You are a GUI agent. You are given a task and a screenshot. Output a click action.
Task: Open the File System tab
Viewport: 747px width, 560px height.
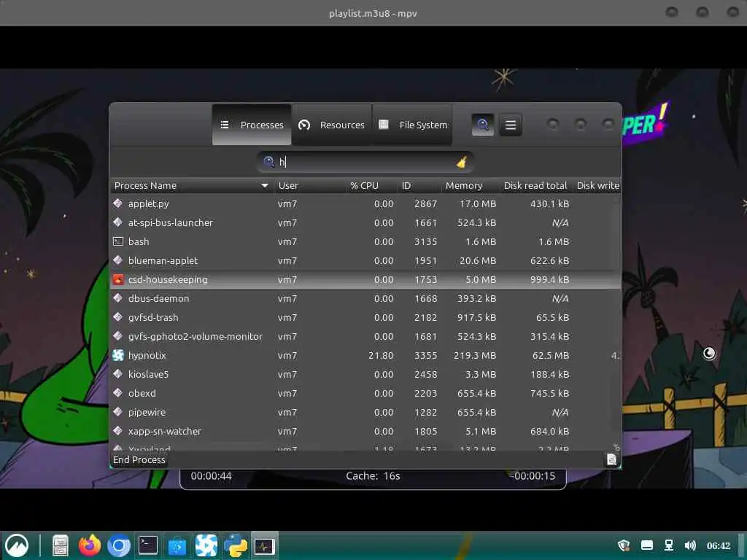tap(413, 125)
